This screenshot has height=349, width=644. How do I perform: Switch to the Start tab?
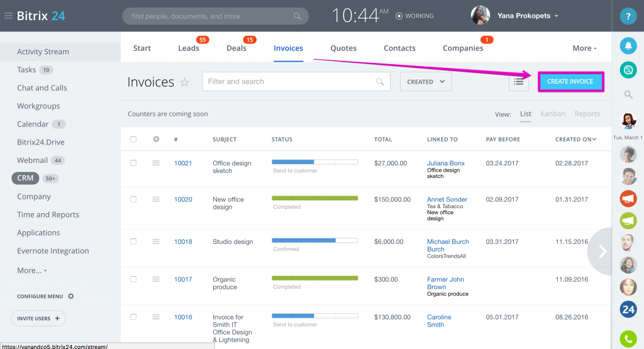[142, 48]
